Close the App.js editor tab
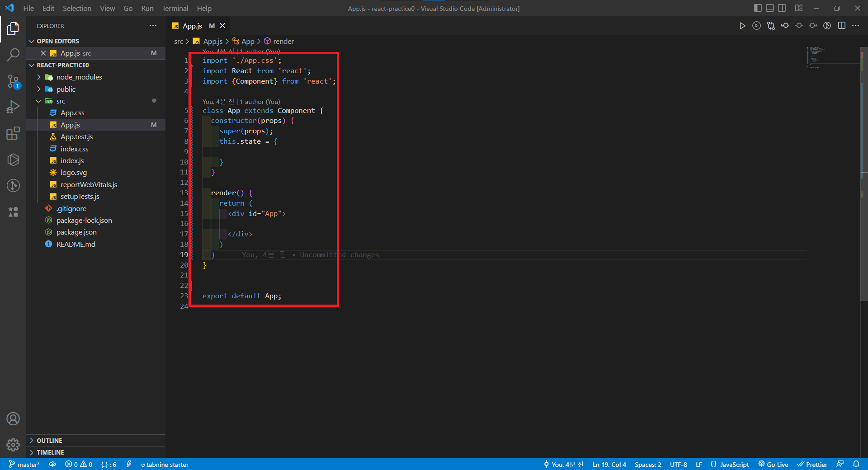 coord(222,26)
